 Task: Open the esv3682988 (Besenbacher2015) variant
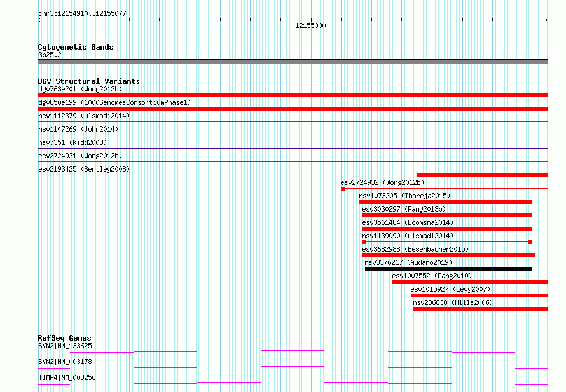point(415,249)
